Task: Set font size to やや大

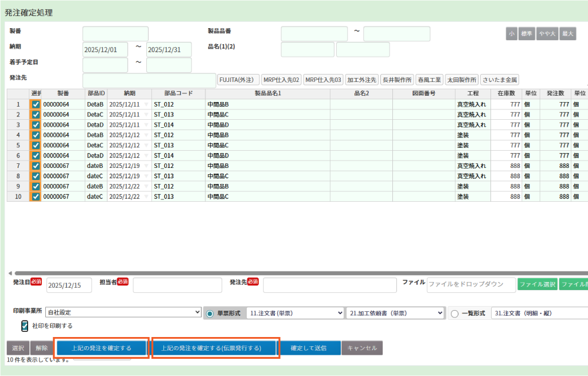Action: (547, 34)
